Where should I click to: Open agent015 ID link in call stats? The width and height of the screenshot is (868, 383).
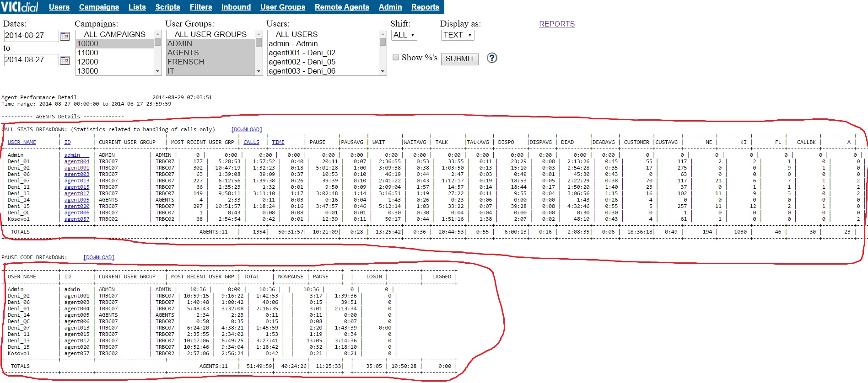(77, 187)
